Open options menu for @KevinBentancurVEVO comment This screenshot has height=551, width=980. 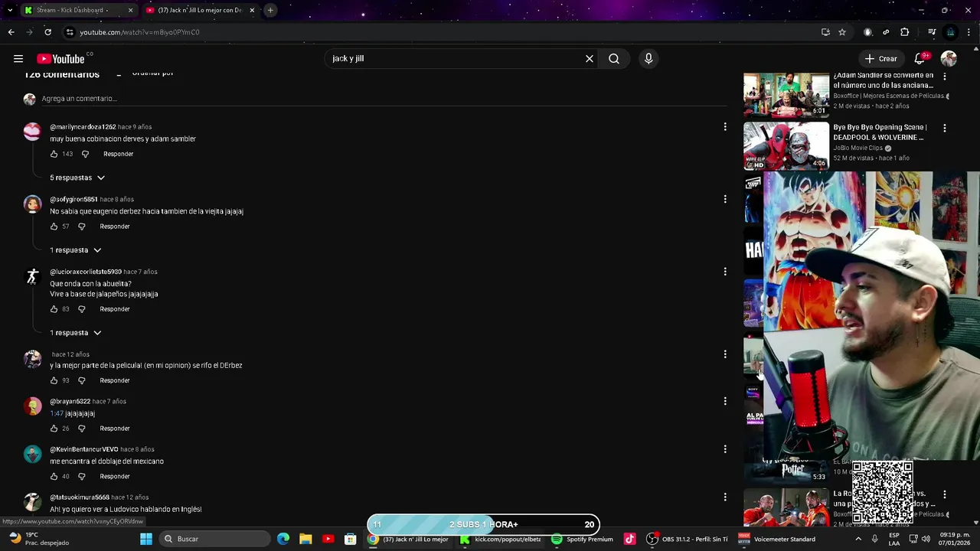(725, 449)
